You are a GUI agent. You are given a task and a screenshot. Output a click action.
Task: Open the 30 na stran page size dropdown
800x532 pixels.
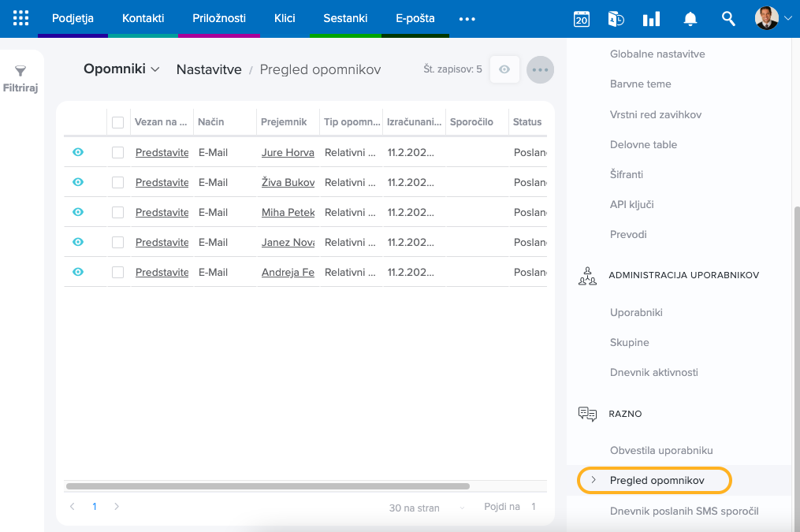pyautogui.click(x=427, y=508)
